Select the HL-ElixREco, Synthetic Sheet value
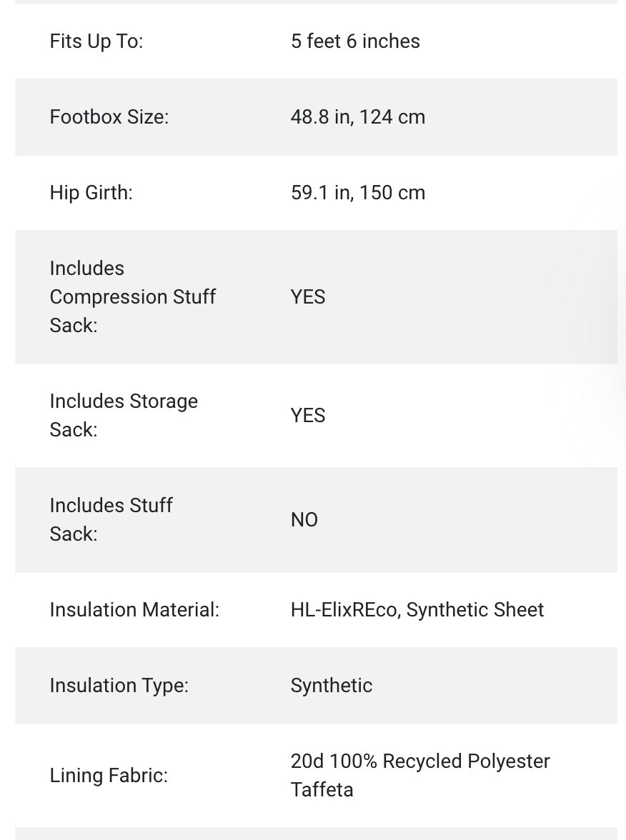This screenshot has width=626, height=840. [417, 610]
